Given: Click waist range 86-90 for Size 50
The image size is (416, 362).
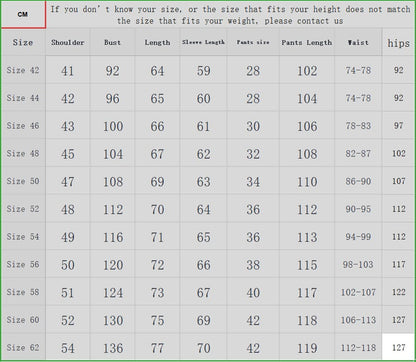Looking at the screenshot, I should click(x=358, y=181).
